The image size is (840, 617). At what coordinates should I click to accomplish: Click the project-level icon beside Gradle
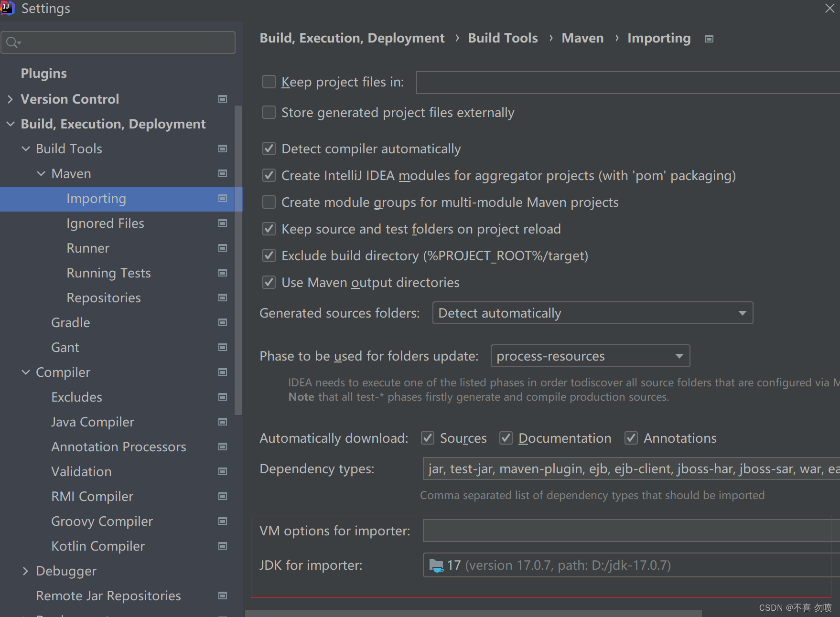[223, 322]
